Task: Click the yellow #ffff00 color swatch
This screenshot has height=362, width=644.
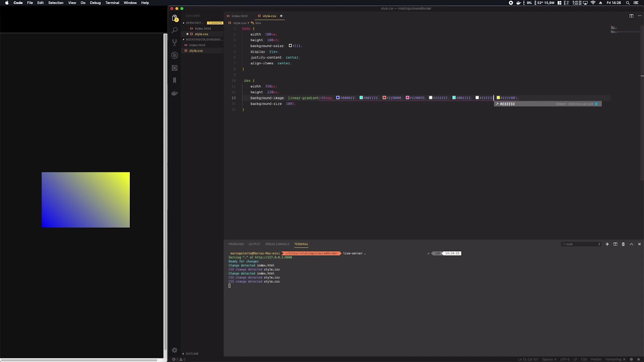Action: (x=498, y=98)
